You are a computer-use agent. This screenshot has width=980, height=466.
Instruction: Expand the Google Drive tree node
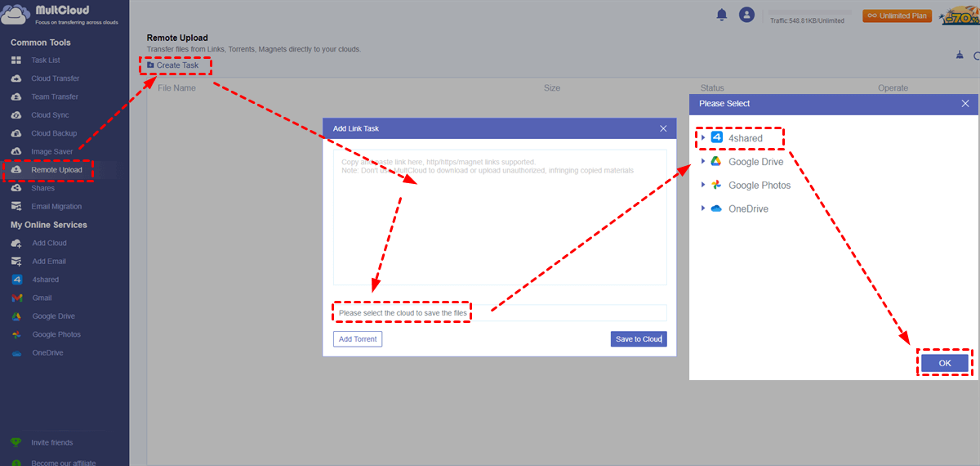click(703, 162)
